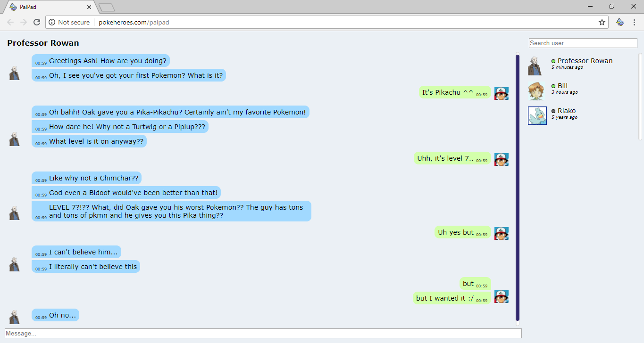Viewport: 644px width, 343px height.
Task: Click Rowan's avatar beside 'I literally can't believe this'
Action: [15, 264]
